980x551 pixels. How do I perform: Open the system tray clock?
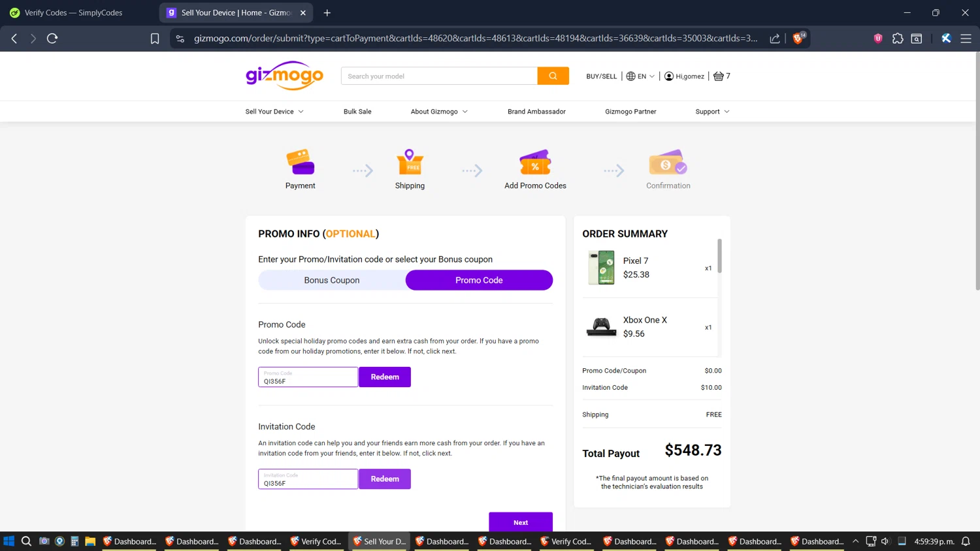coord(934,541)
